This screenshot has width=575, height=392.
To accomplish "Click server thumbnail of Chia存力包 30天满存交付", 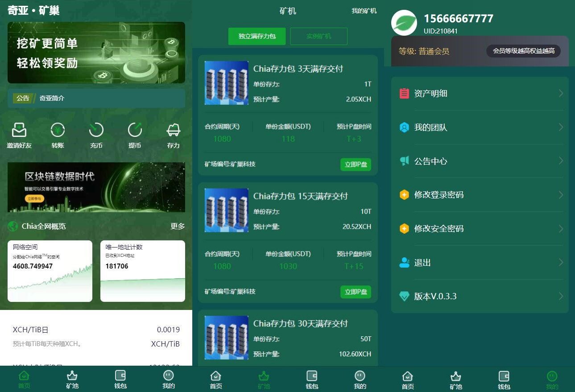I will click(227, 338).
